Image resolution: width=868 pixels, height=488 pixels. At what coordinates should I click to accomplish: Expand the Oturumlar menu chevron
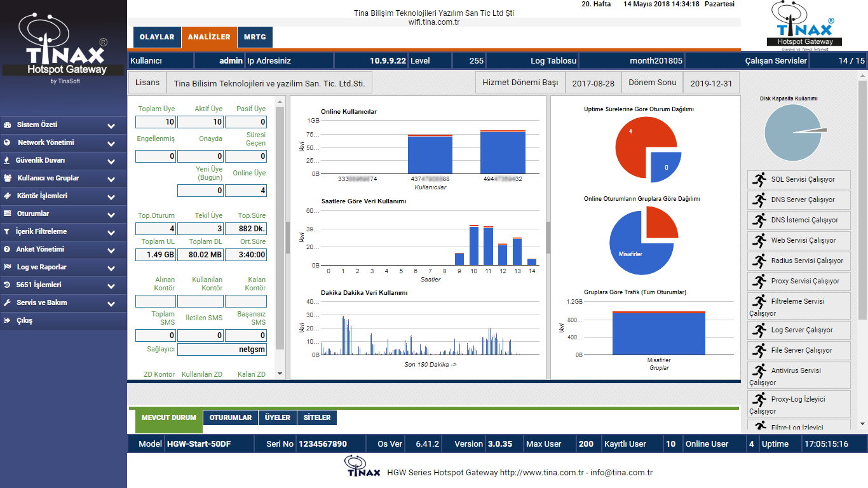(x=111, y=215)
